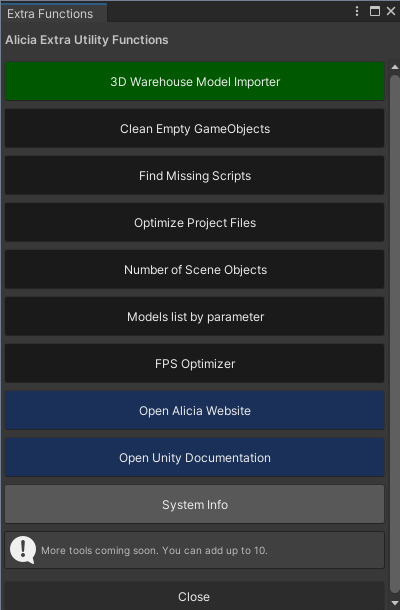This screenshot has height=610, width=400.
Task: Launch the FPS Optimizer
Action: tap(195, 364)
